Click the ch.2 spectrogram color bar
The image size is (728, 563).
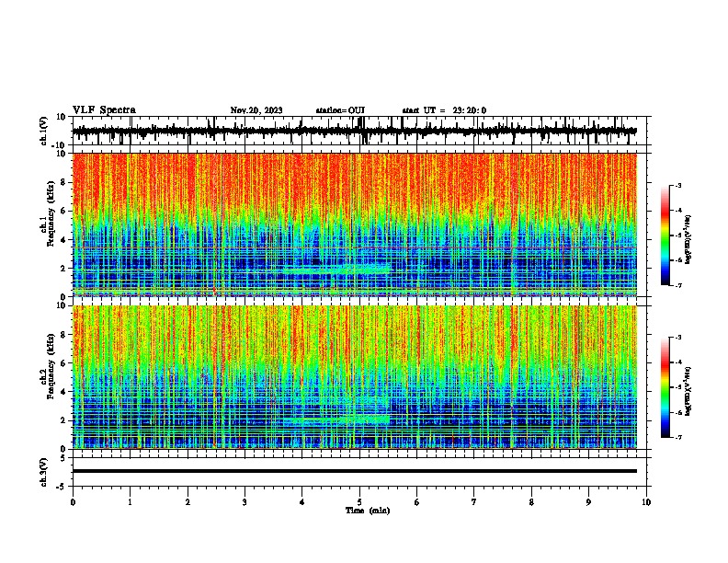click(665, 387)
